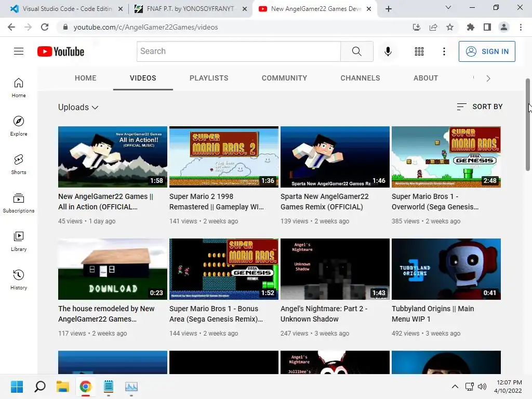Close the Visual Studio Code tab
The height and width of the screenshot is (399, 532).
[121, 9]
